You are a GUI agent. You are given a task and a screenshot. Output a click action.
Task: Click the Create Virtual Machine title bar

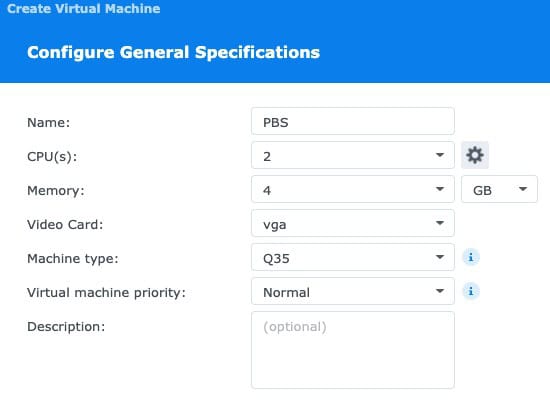(83, 8)
